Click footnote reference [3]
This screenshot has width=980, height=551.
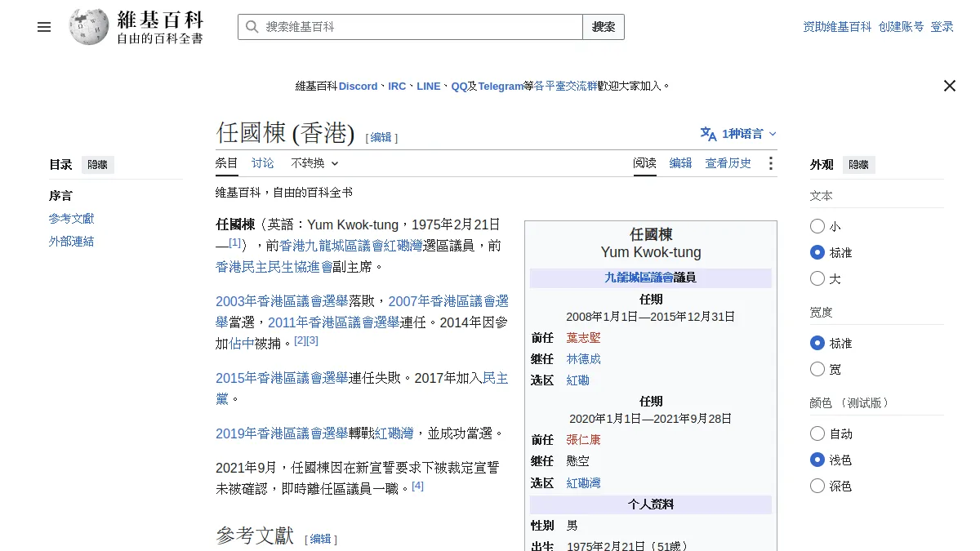pyautogui.click(x=312, y=340)
